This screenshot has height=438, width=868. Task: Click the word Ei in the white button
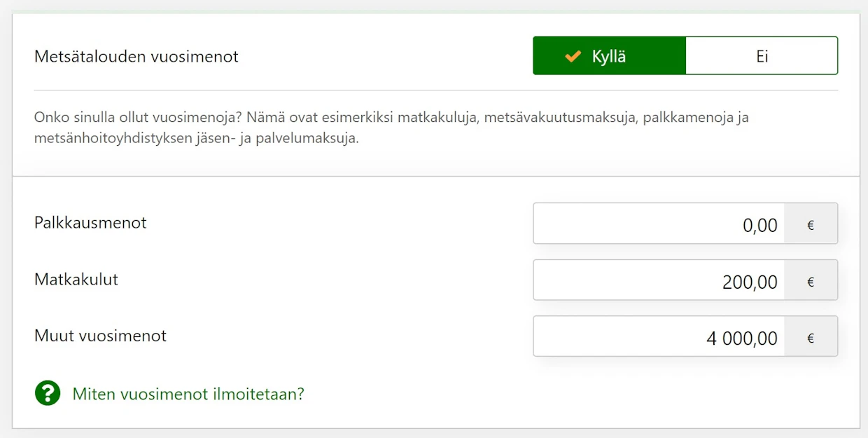[762, 57]
